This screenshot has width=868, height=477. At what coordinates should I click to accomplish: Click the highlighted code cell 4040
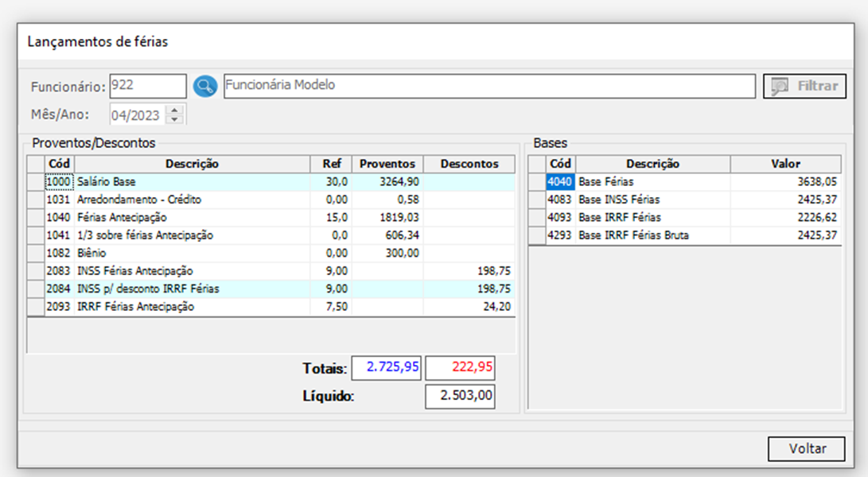[x=559, y=182]
